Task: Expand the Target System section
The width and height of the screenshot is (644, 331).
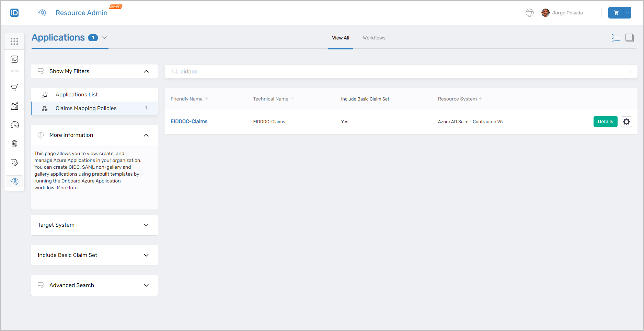Action: tap(94, 225)
